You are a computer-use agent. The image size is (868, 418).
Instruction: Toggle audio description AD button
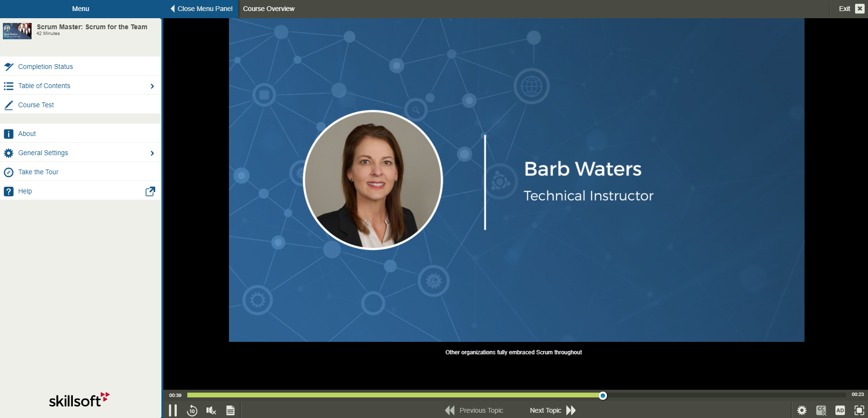(x=840, y=410)
